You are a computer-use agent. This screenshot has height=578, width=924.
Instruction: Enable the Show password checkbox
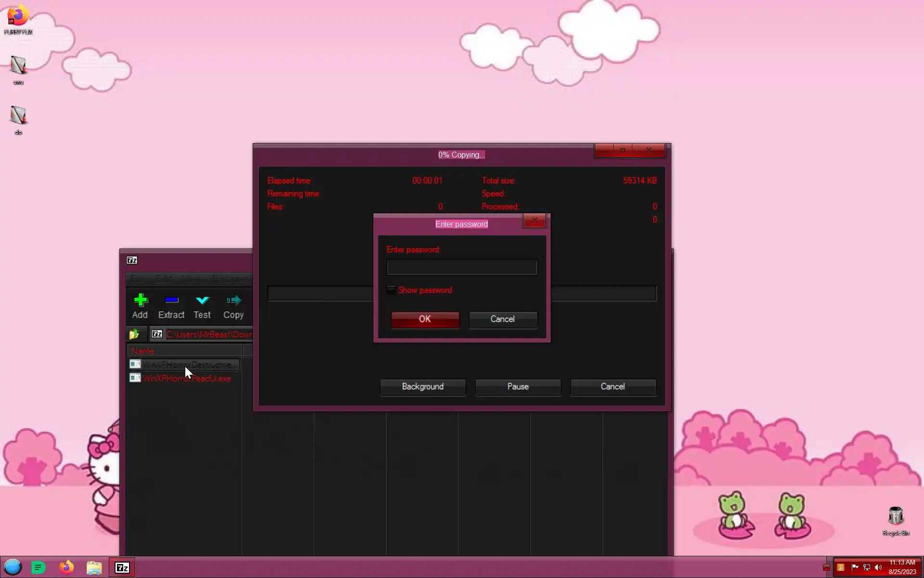391,290
